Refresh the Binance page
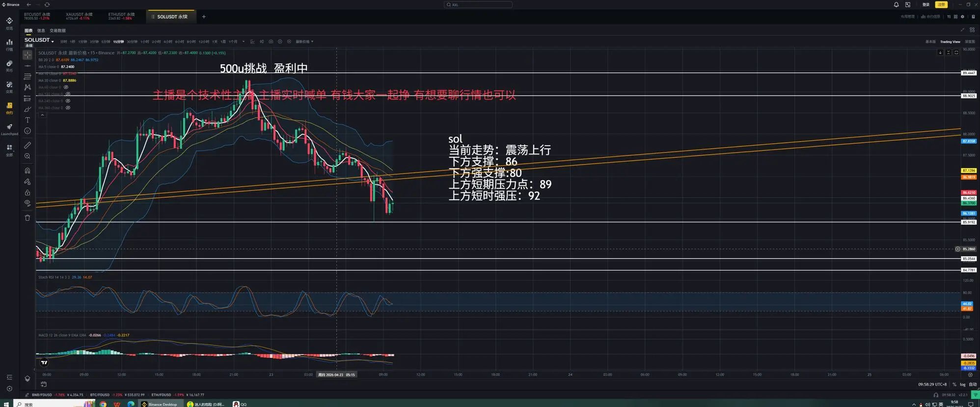The image size is (980, 407). [x=47, y=4]
